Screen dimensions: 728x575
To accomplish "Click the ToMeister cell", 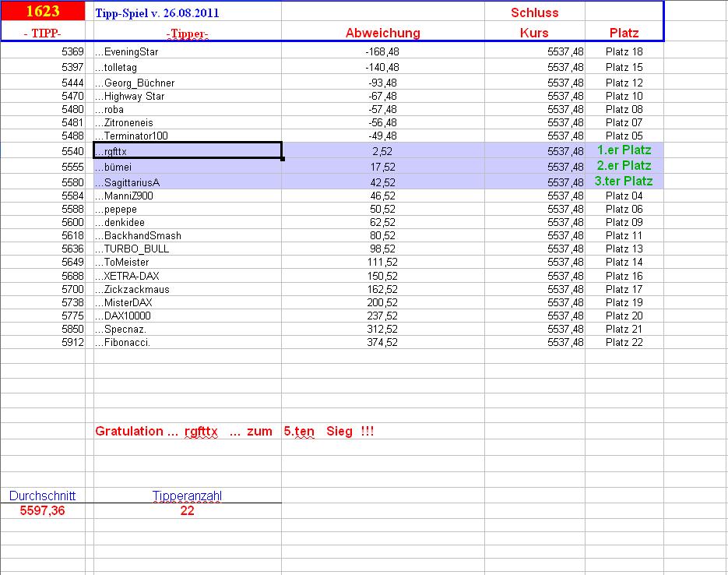I will 188,262.
